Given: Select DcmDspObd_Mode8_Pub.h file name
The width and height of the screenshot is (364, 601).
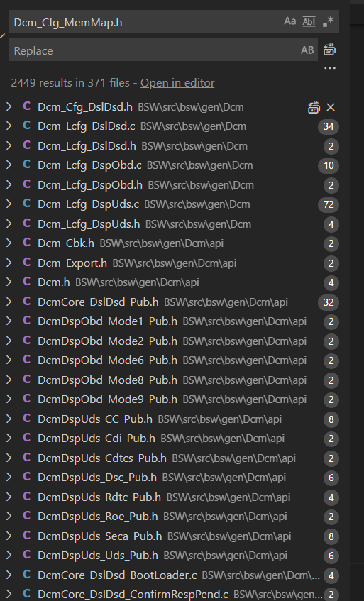Looking at the screenshot, I should click(107, 380).
